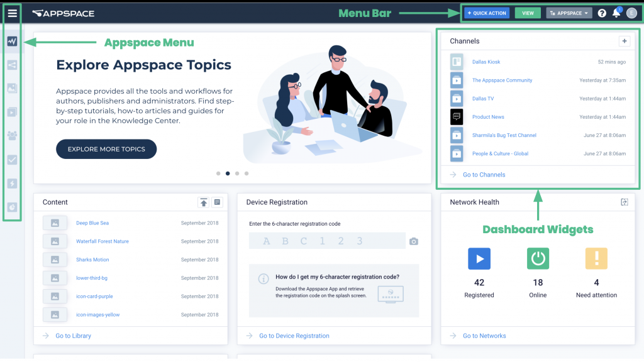Click the Appspace logo
This screenshot has height=362, width=644.
[64, 14]
